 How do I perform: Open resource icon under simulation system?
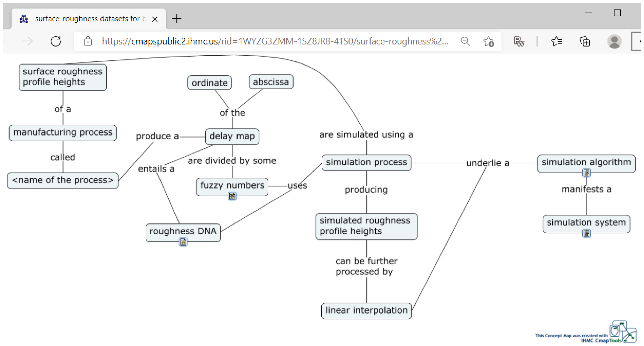click(586, 233)
